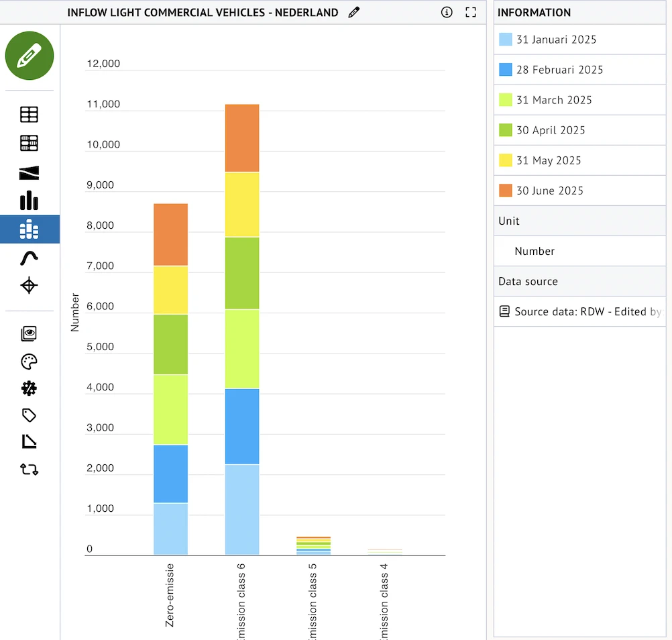This screenshot has width=672, height=640.
Task: Click the 31 March 2025 color swatch
Action: [x=506, y=100]
